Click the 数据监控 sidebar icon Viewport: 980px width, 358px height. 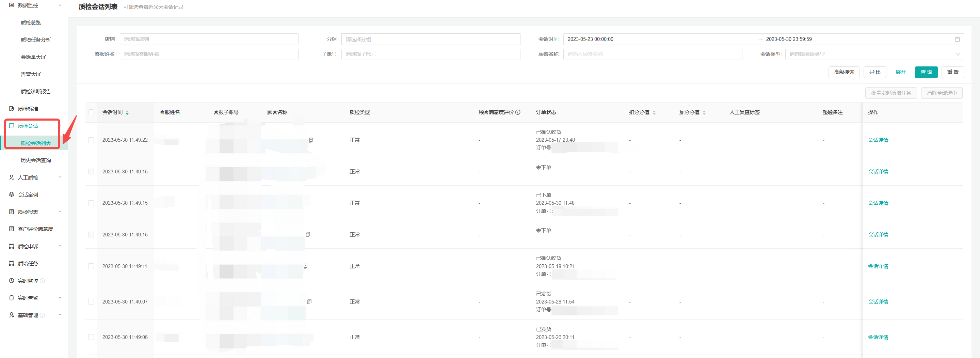coord(12,5)
